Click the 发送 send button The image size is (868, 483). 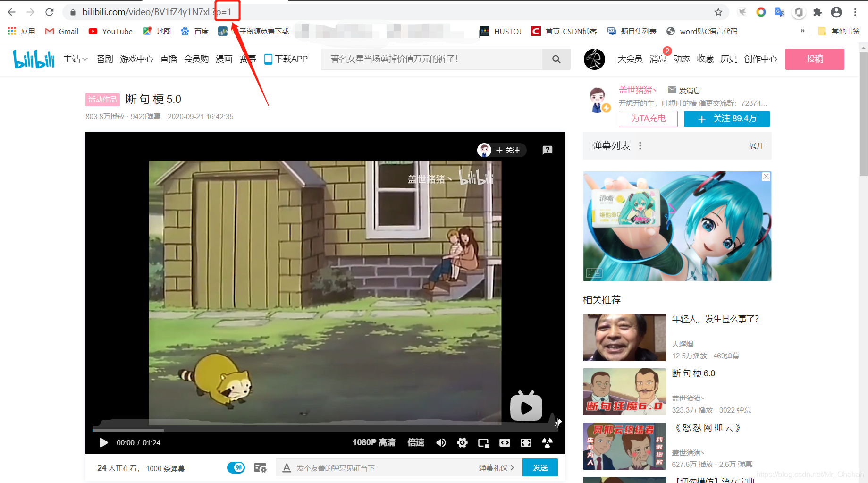540,468
